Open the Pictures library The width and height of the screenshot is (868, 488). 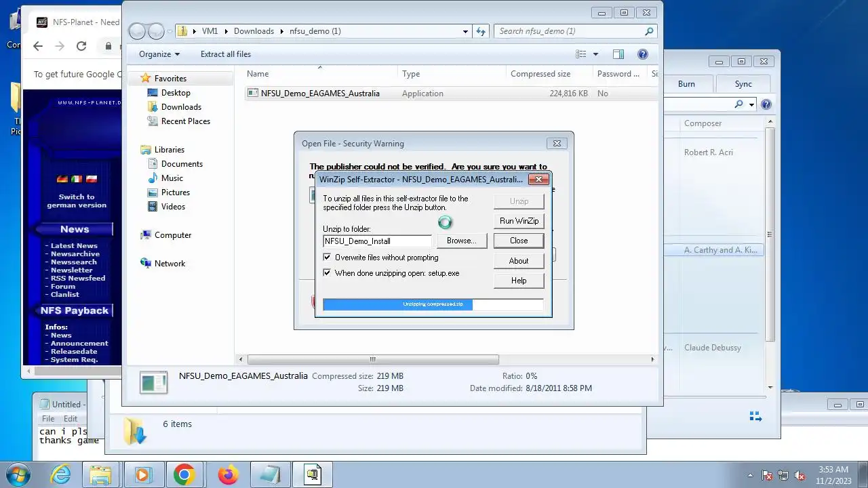tap(175, 192)
